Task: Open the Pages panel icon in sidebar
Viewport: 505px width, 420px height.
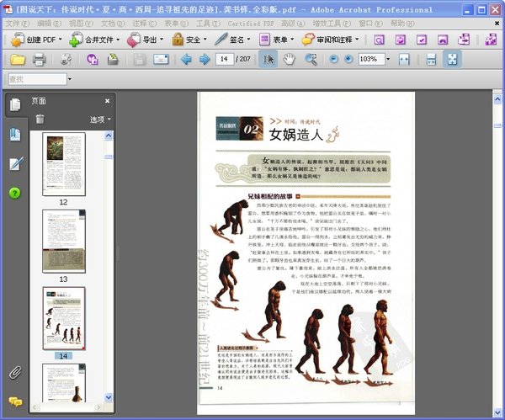Action: tap(14, 105)
